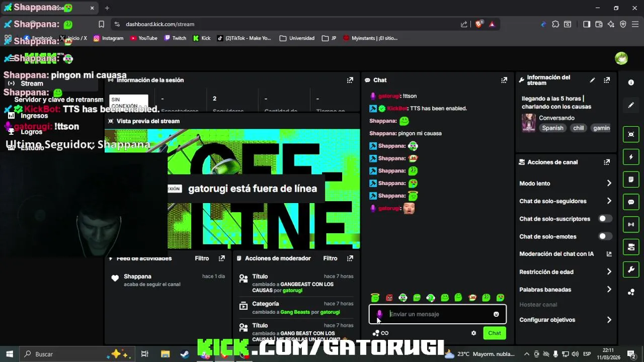Open YouTube bookmark
Screen dimensions: 644x362
143,38
